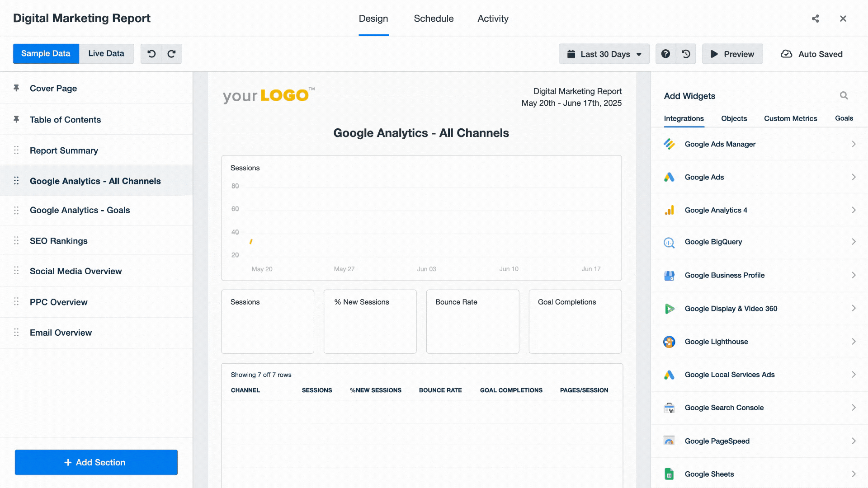Click the undo arrow icon
The width and height of the screenshot is (868, 488).
[x=151, y=54]
